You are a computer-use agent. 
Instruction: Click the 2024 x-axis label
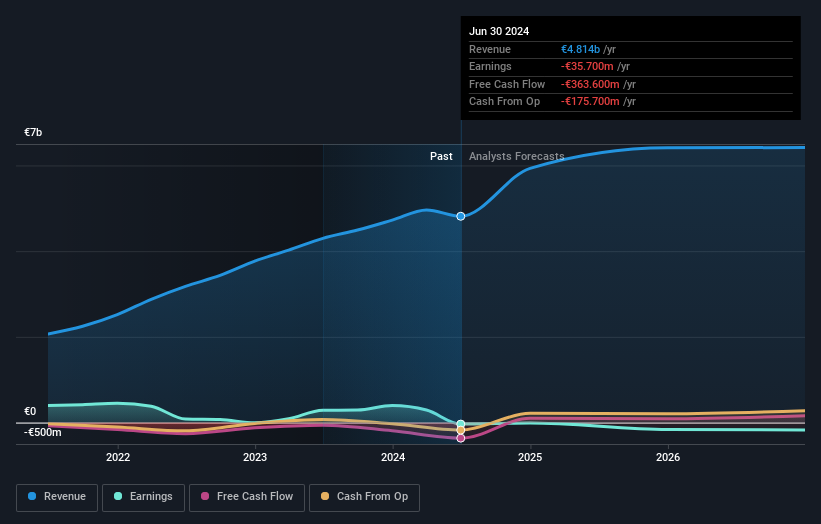click(393, 457)
